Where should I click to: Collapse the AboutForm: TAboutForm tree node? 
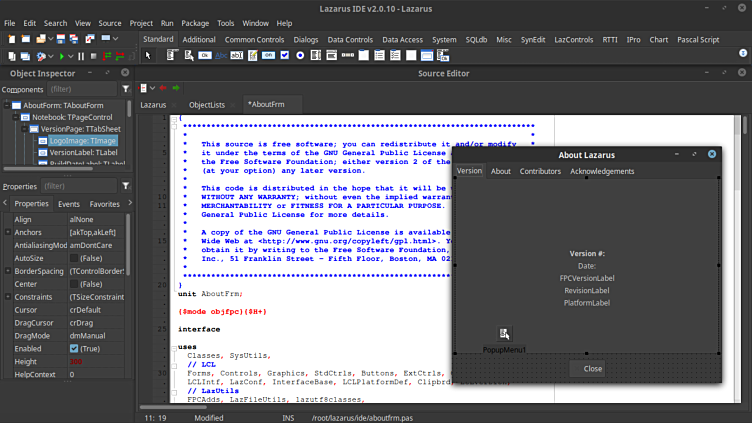click(x=8, y=105)
